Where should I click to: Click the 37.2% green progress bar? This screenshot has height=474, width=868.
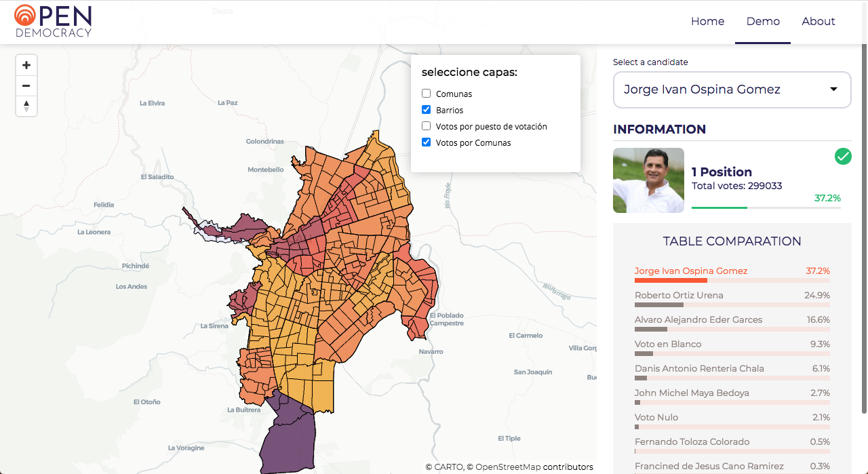pyautogui.click(x=766, y=208)
